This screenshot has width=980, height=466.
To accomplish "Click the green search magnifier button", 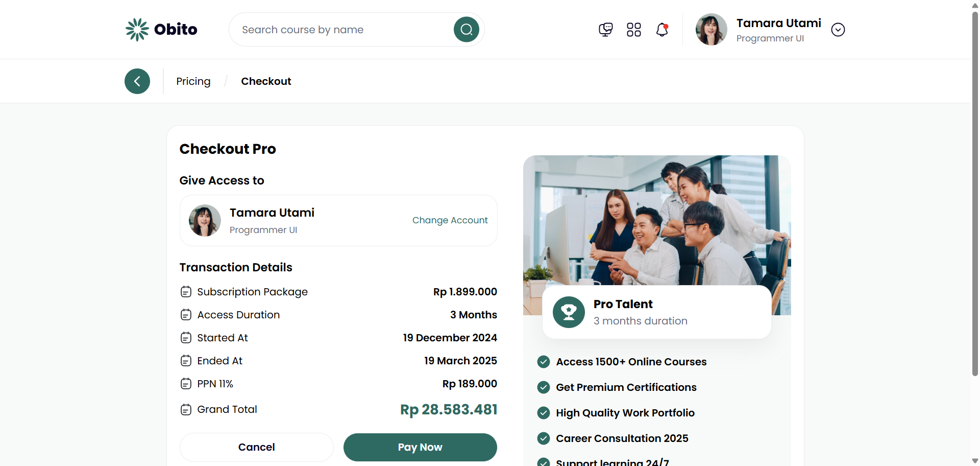I will (x=466, y=30).
